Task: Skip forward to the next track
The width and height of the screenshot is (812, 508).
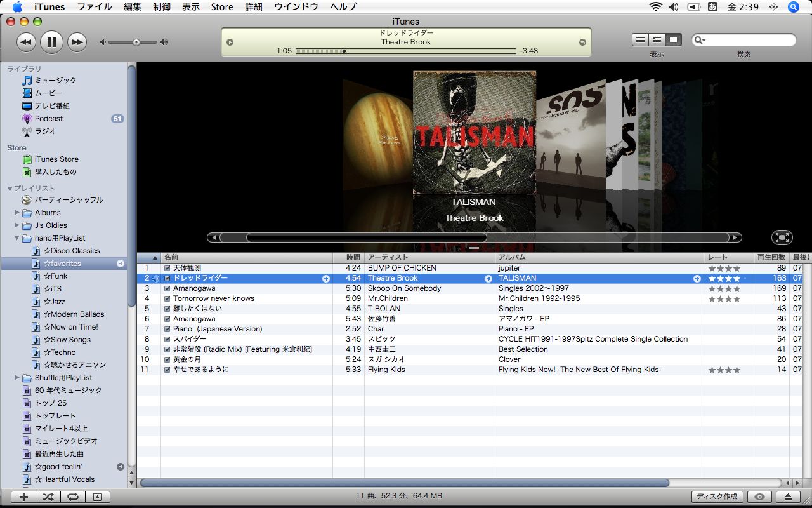Action: (77, 43)
